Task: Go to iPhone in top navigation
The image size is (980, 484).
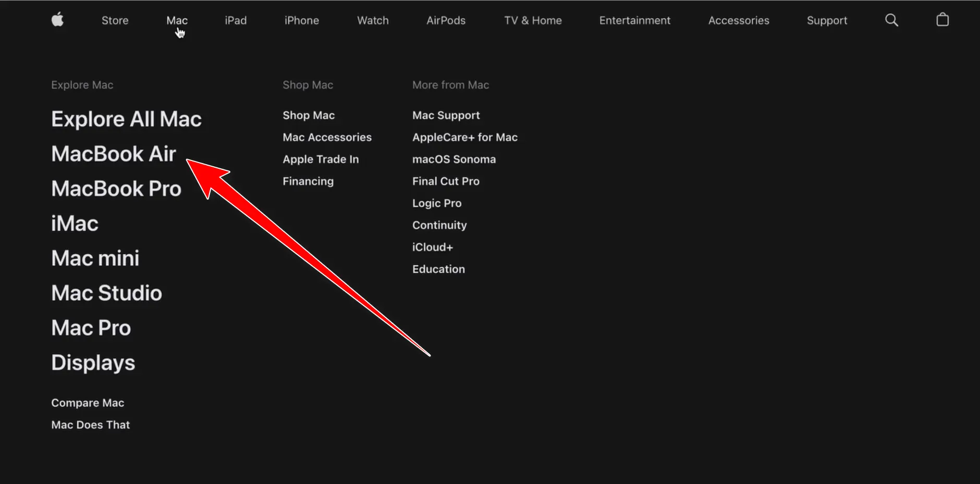Action: pyautogui.click(x=301, y=20)
